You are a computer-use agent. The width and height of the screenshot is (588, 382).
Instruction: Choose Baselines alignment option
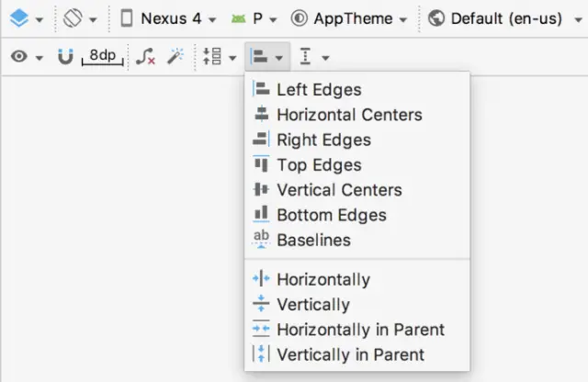point(313,241)
